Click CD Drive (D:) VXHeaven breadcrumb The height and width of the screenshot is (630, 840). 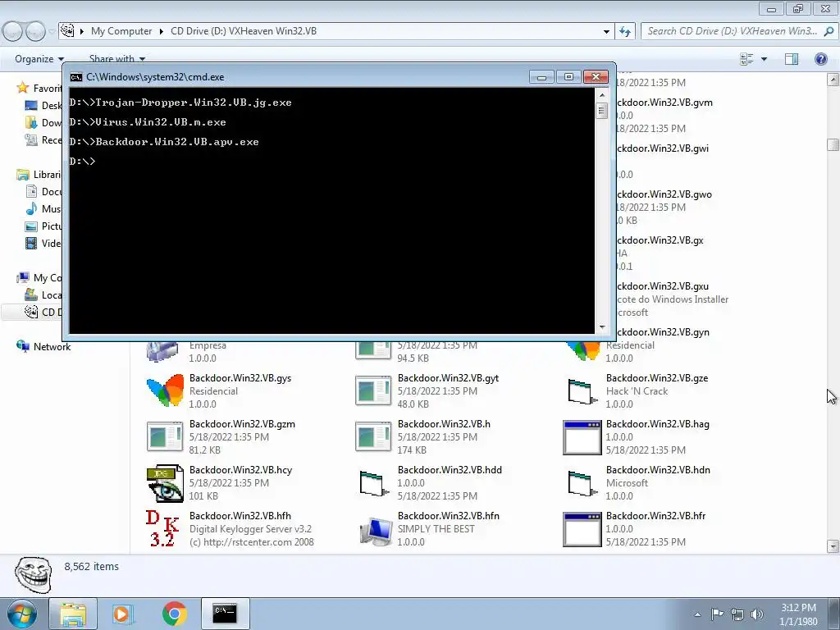[x=244, y=31]
